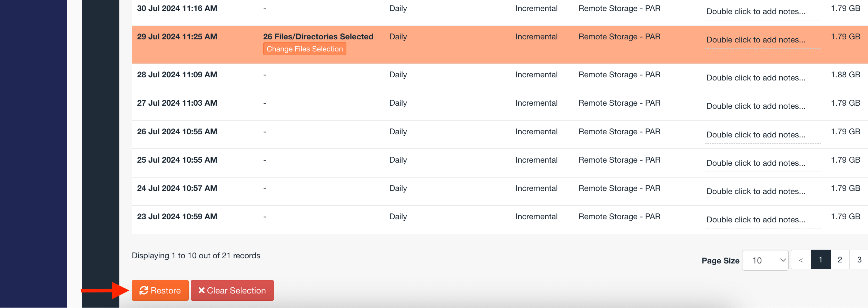Add notes for 23 Jul 2024 backup
The image size is (868, 308).
pos(762,220)
